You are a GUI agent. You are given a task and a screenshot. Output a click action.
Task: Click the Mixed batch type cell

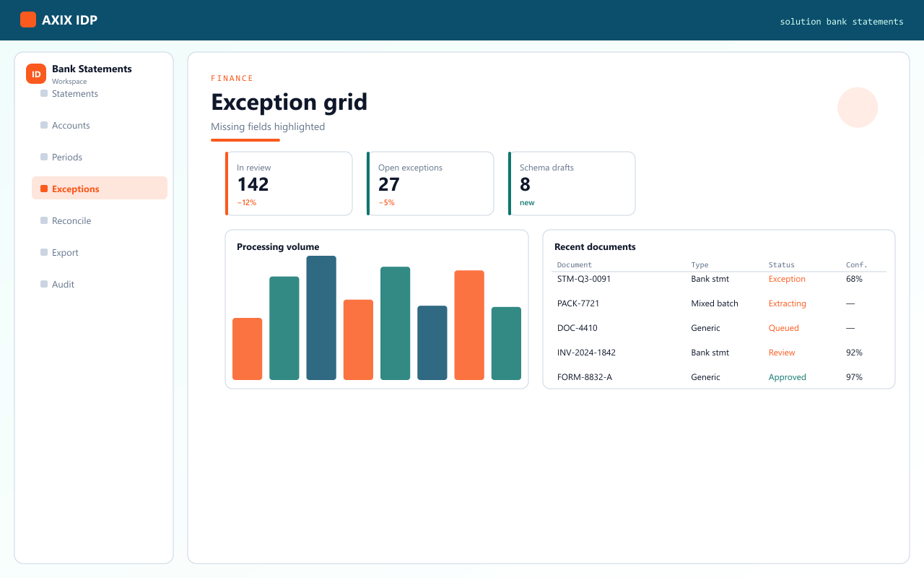(715, 303)
